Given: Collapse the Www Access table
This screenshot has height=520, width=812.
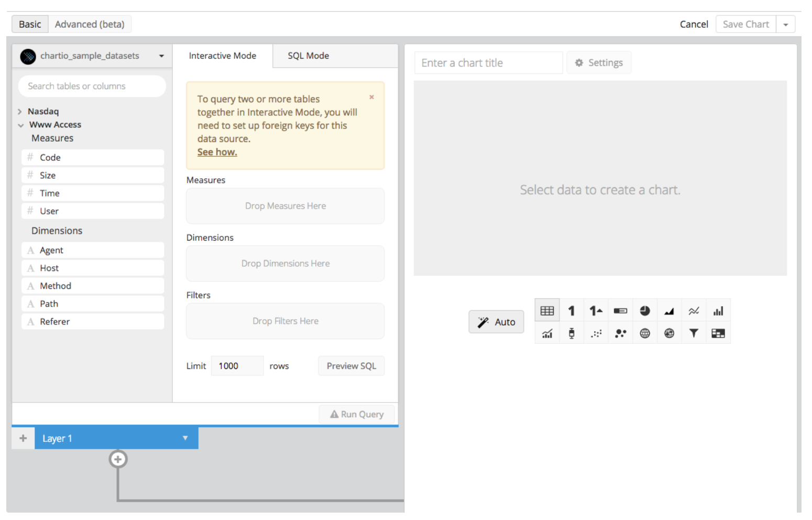Looking at the screenshot, I should (x=20, y=125).
